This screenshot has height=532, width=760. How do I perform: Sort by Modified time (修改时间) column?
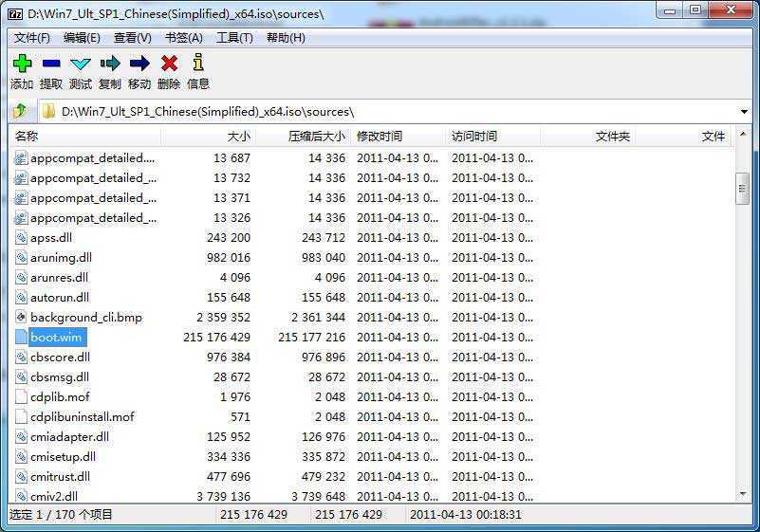click(380, 137)
